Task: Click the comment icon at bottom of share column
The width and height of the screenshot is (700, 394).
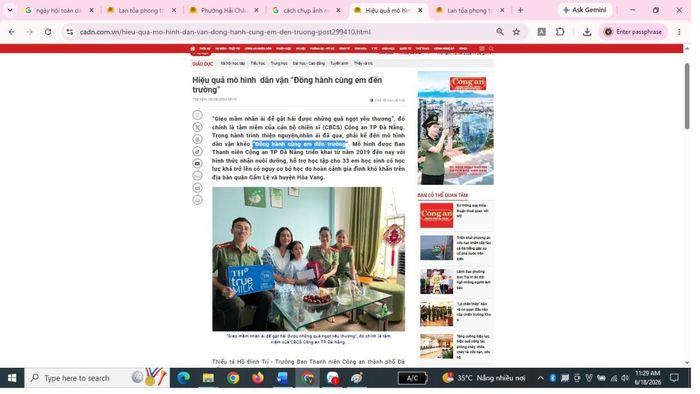Action: coord(197,199)
